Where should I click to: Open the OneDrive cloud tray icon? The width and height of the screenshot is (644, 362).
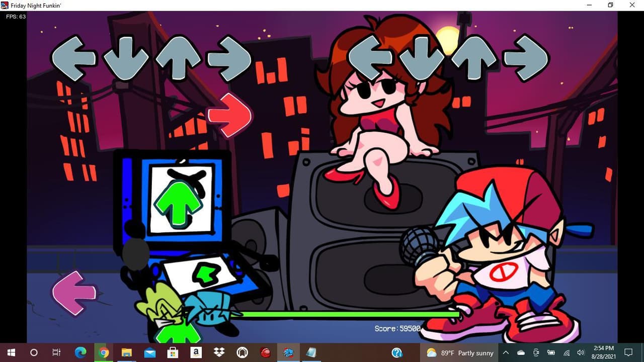[521, 353]
